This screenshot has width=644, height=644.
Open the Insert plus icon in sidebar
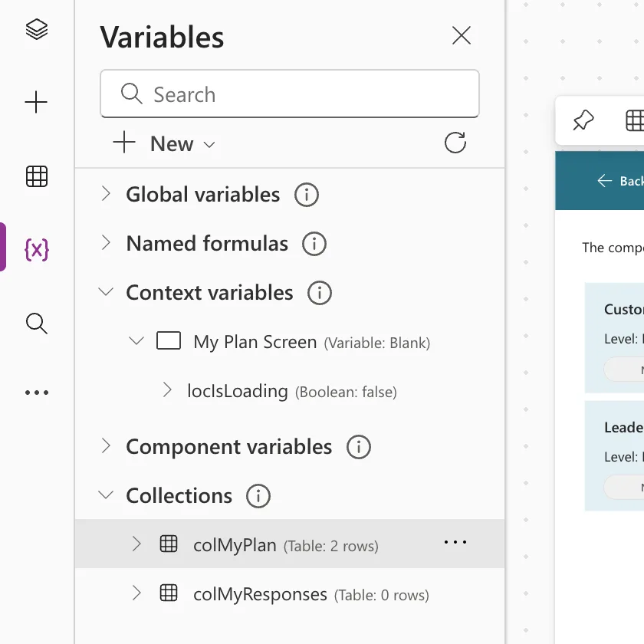pyautogui.click(x=36, y=102)
